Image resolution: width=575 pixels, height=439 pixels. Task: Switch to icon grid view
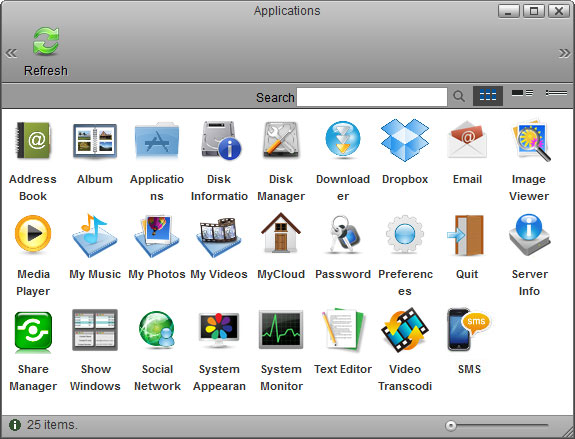[x=488, y=96]
